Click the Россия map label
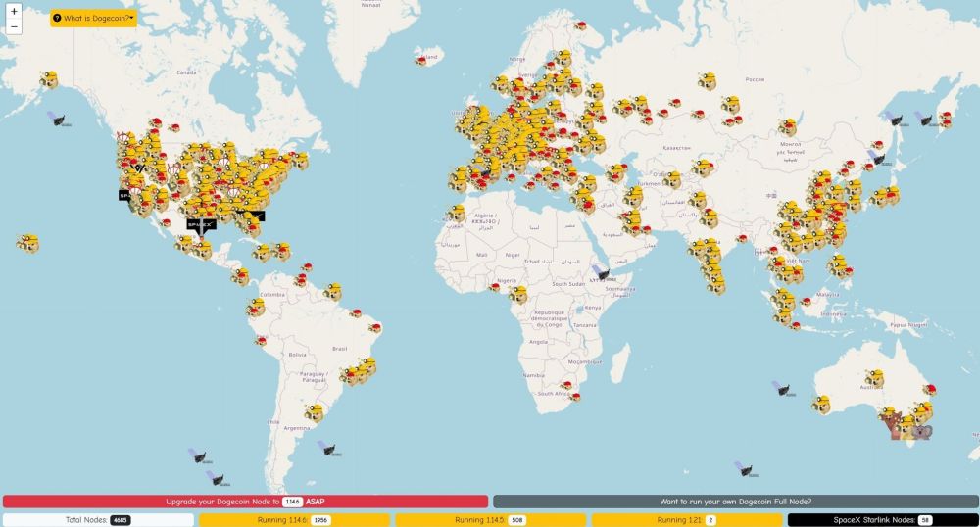Viewport: 980px width, 527px height. (x=755, y=79)
